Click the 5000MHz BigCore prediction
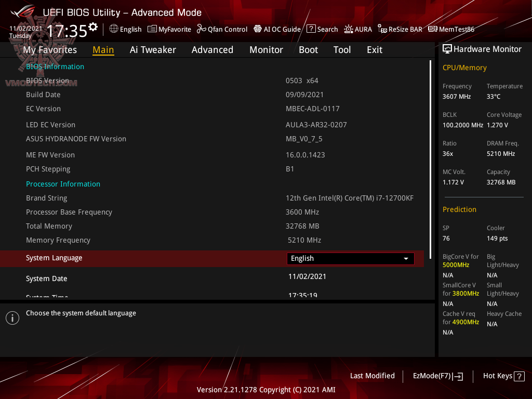 pyautogui.click(x=456, y=265)
